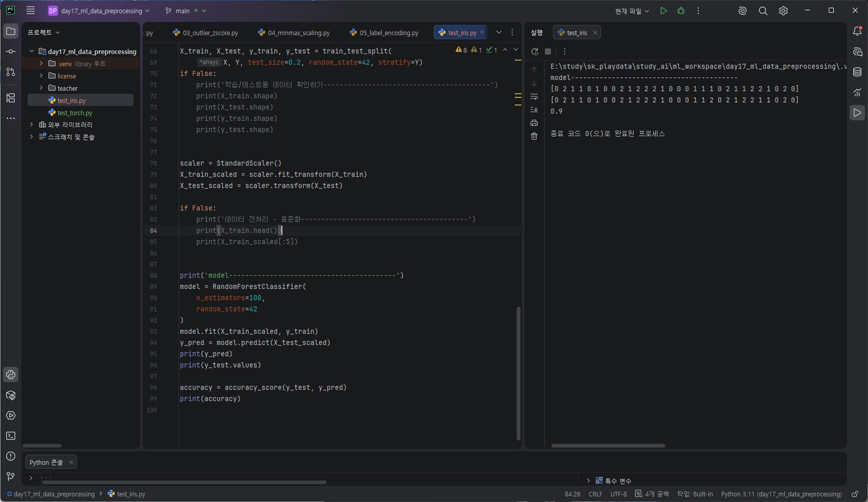The width and height of the screenshot is (868, 502).
Task: Click the 8 warnings inspection indicator
Action: pyautogui.click(x=461, y=50)
